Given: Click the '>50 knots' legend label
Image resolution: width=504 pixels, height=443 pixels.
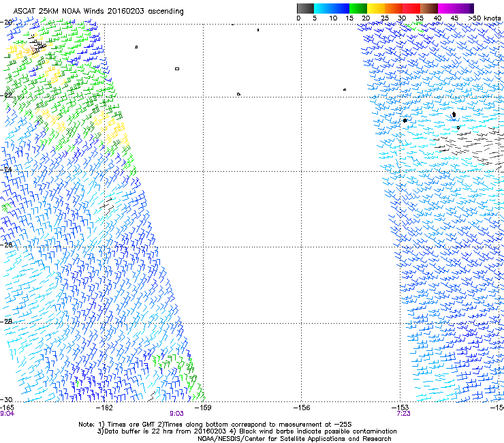Looking at the screenshot, I should (484, 18).
